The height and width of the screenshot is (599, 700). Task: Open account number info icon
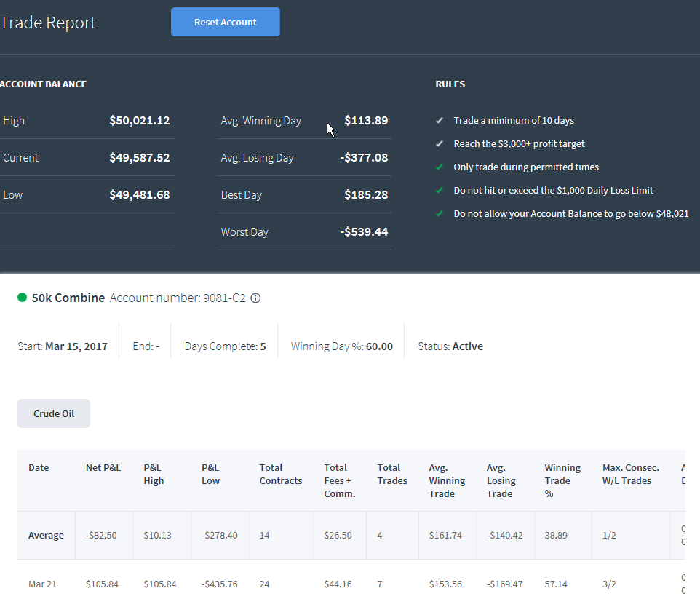point(255,298)
